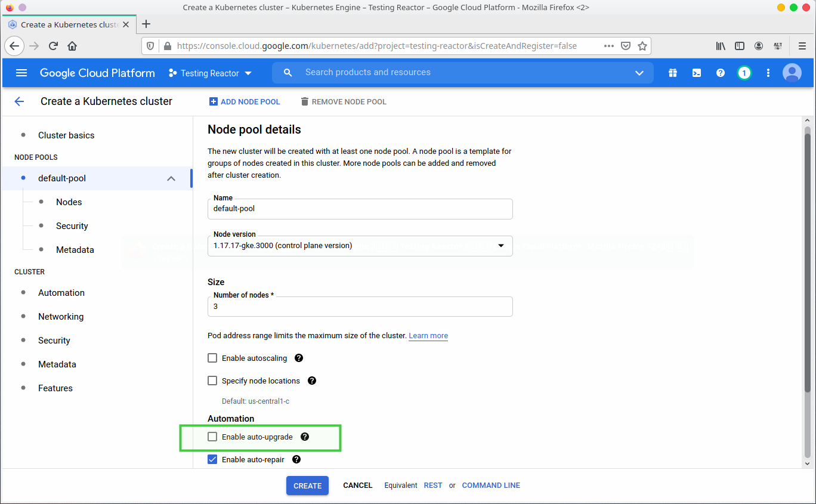Open the Help question mark icon
This screenshot has height=504, width=816.
click(x=721, y=73)
